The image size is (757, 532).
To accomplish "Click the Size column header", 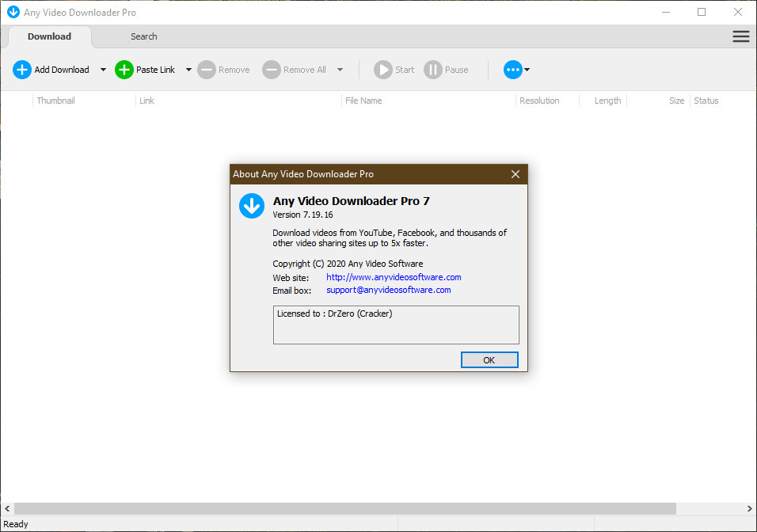I will [x=659, y=101].
